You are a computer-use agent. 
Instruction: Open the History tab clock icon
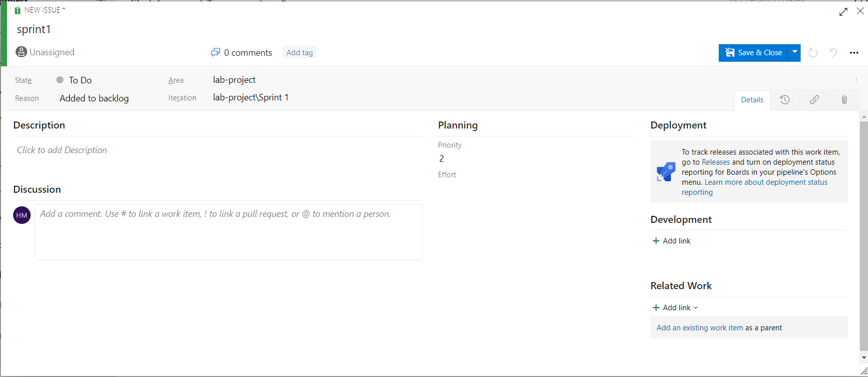pyautogui.click(x=785, y=100)
